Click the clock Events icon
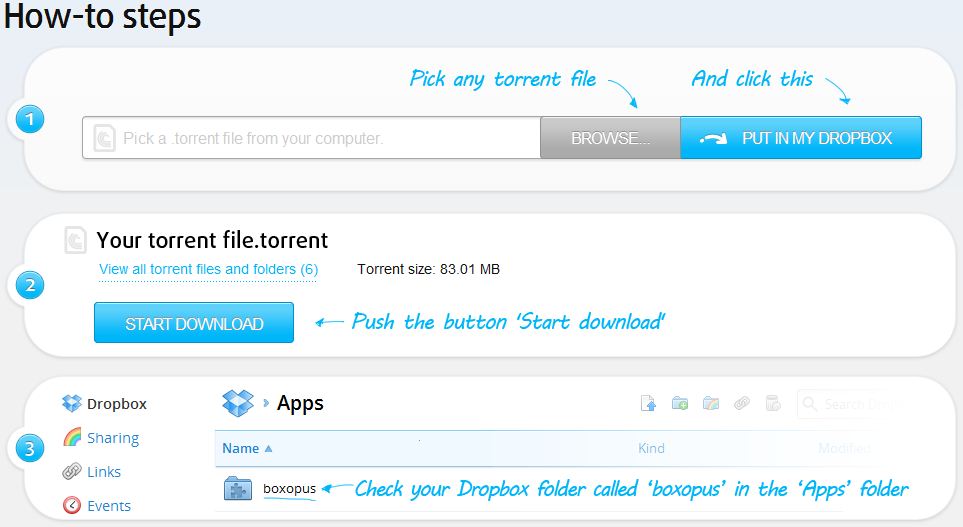 [x=72, y=505]
